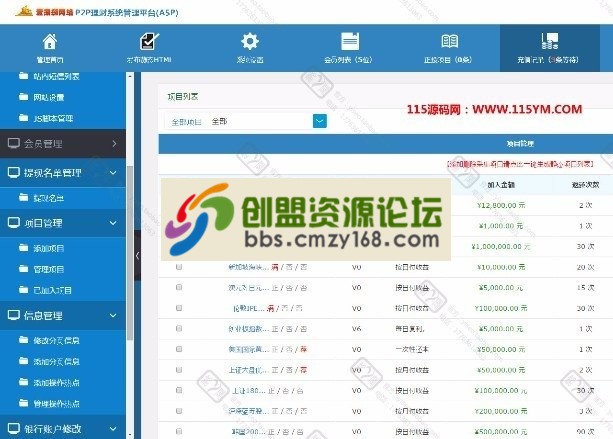
Task: Click the folder icon beside 管理操作站点
Action: tap(23, 403)
